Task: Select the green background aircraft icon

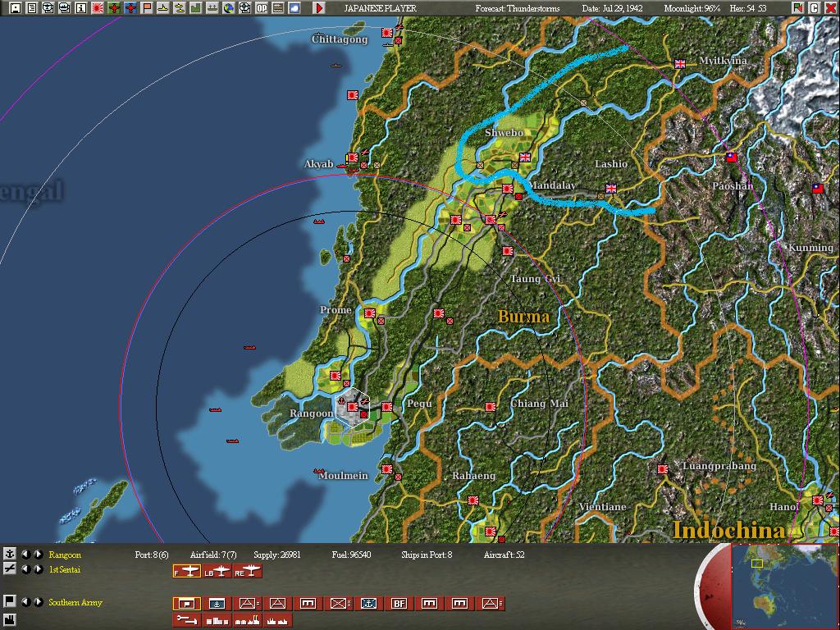Action: [x=113, y=8]
